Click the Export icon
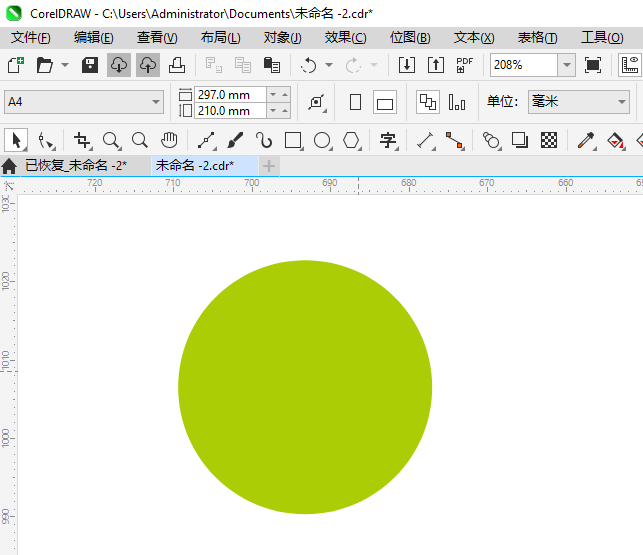The height and width of the screenshot is (555, 643). point(436,65)
